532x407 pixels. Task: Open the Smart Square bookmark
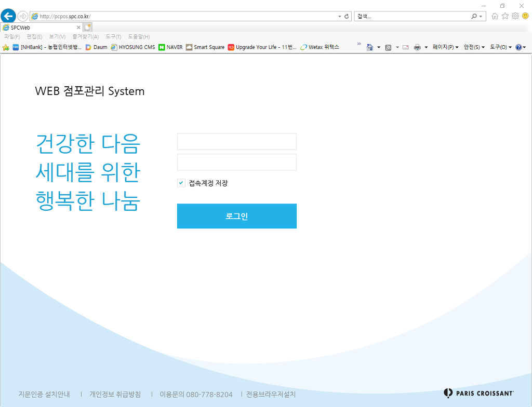(205, 47)
